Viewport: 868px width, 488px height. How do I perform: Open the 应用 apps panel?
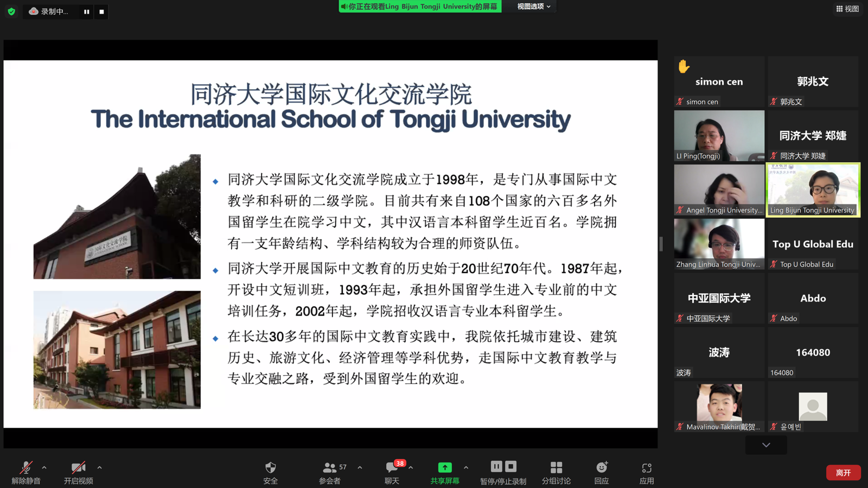[647, 473]
